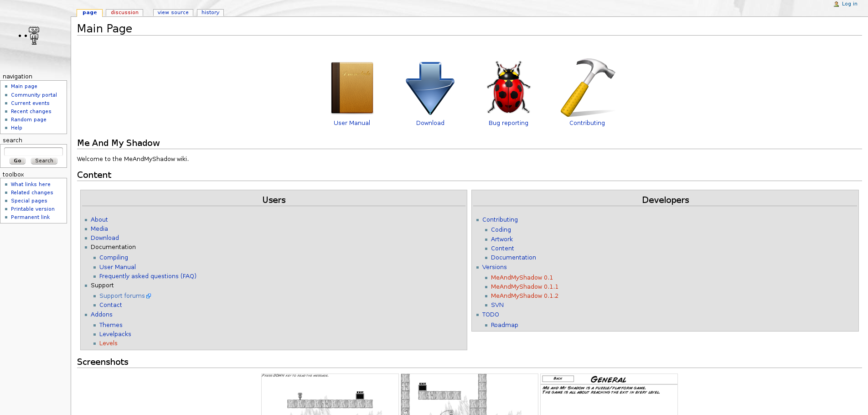Click the blue Download arrow icon
Image resolution: width=868 pixels, height=415 pixels.
click(430, 88)
